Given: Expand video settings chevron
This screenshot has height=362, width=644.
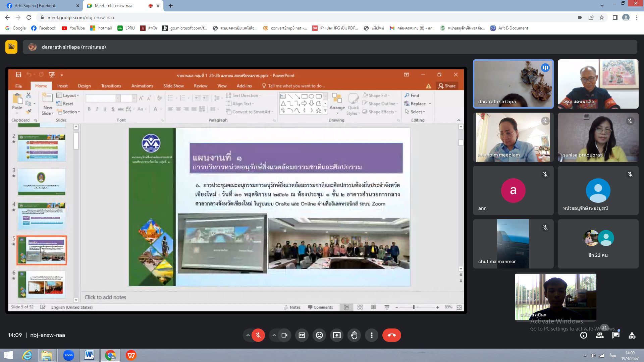Looking at the screenshot, I should [x=274, y=335].
